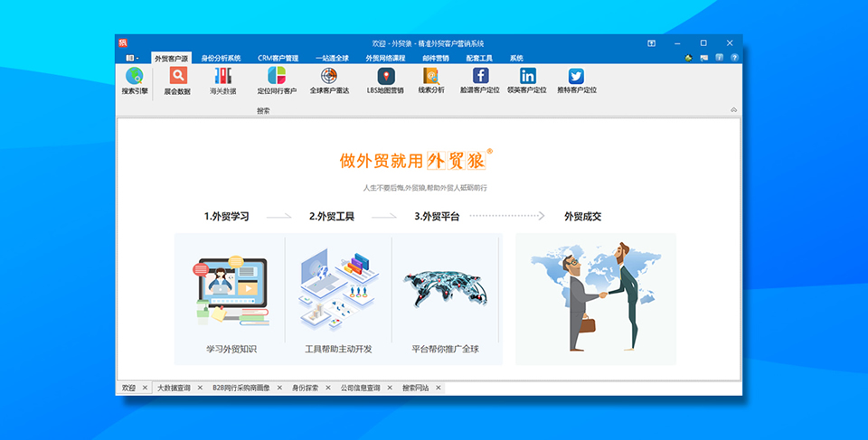The height and width of the screenshot is (440, 868).
Task: Click the blue info icon beside help
Action: point(719,58)
